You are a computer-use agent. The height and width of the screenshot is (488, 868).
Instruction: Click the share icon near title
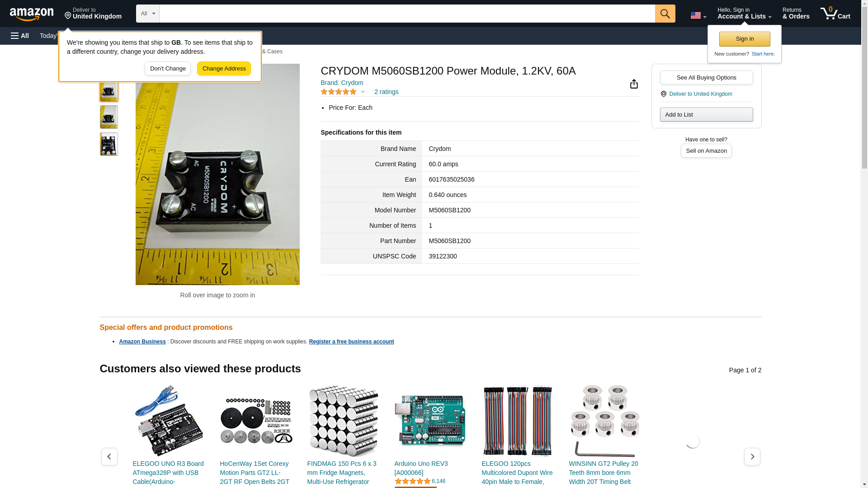click(x=634, y=84)
